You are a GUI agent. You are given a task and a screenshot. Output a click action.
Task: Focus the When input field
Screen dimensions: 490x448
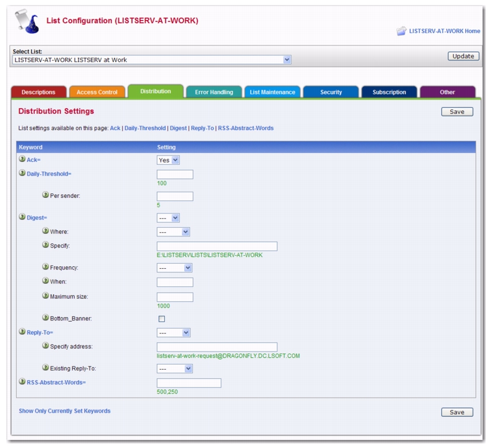[175, 282]
